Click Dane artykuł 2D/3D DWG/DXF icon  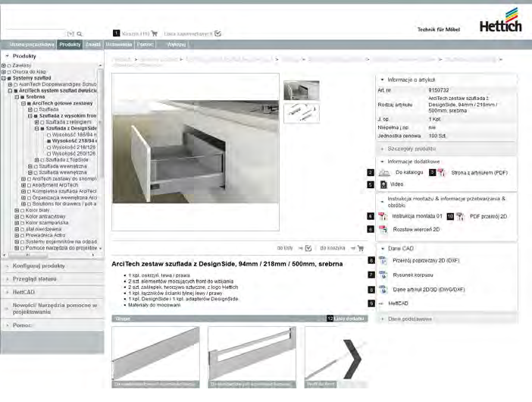click(383, 290)
